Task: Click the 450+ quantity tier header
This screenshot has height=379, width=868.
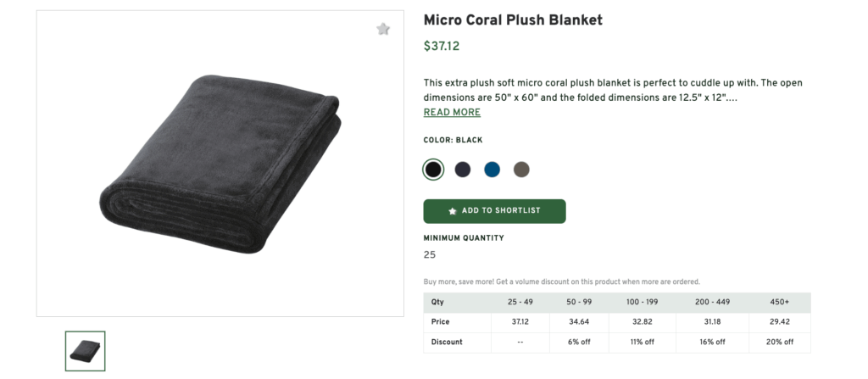Action: pyautogui.click(x=780, y=302)
